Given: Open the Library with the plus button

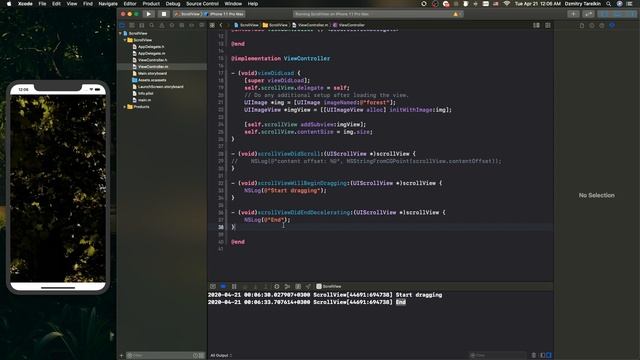Looking at the screenshot, I should point(573,14).
